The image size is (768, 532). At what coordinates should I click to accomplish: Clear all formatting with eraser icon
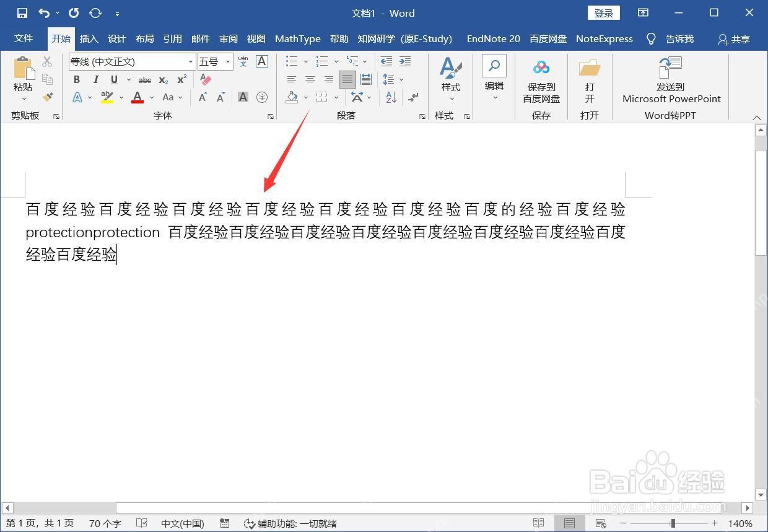[x=206, y=80]
